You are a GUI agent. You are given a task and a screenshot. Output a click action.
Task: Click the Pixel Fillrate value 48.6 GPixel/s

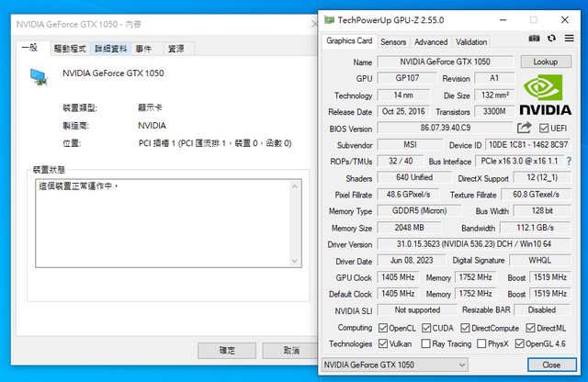tap(408, 194)
